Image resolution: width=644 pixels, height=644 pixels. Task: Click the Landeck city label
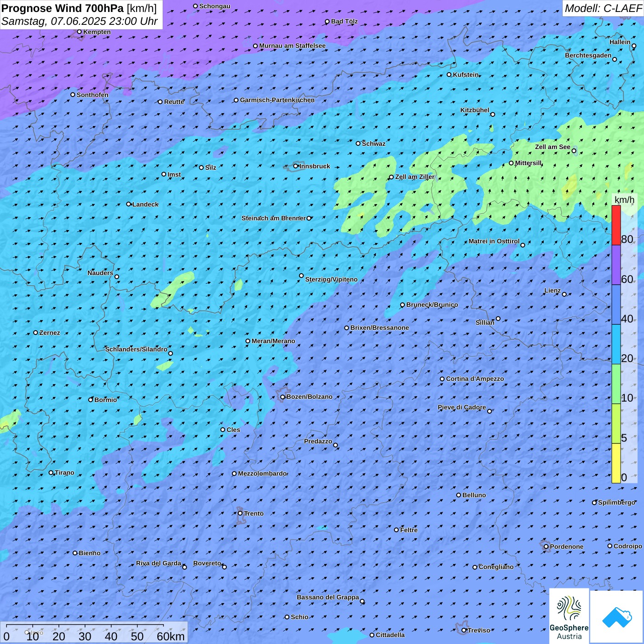click(145, 204)
